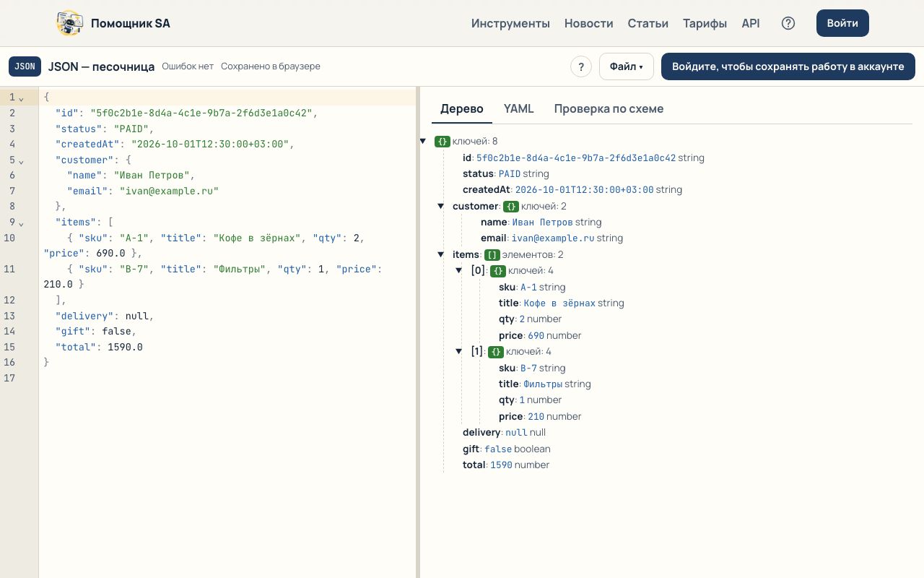Open the Файл dropdown menu

(x=626, y=66)
